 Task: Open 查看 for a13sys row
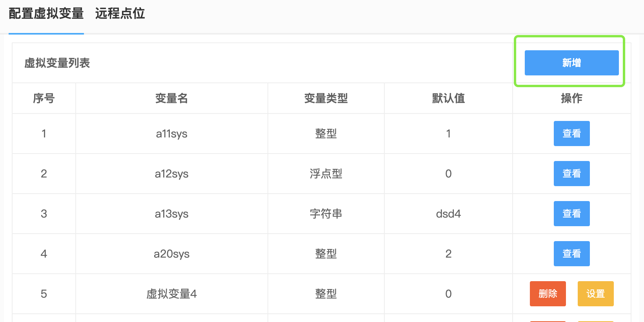point(571,214)
